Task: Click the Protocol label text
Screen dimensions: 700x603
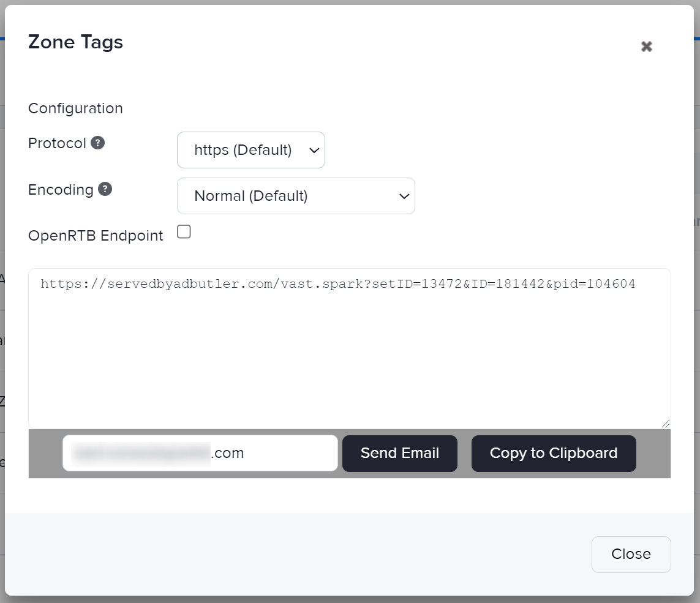Action: tap(56, 143)
